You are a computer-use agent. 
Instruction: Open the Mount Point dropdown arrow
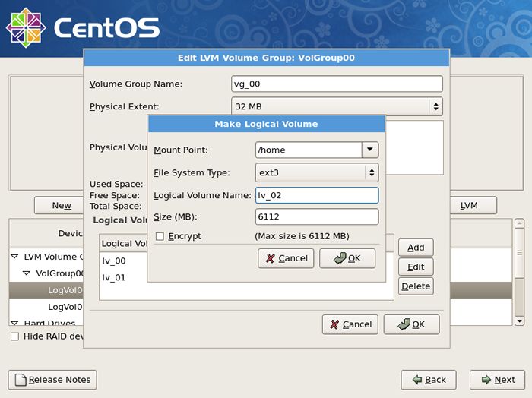[x=370, y=150]
